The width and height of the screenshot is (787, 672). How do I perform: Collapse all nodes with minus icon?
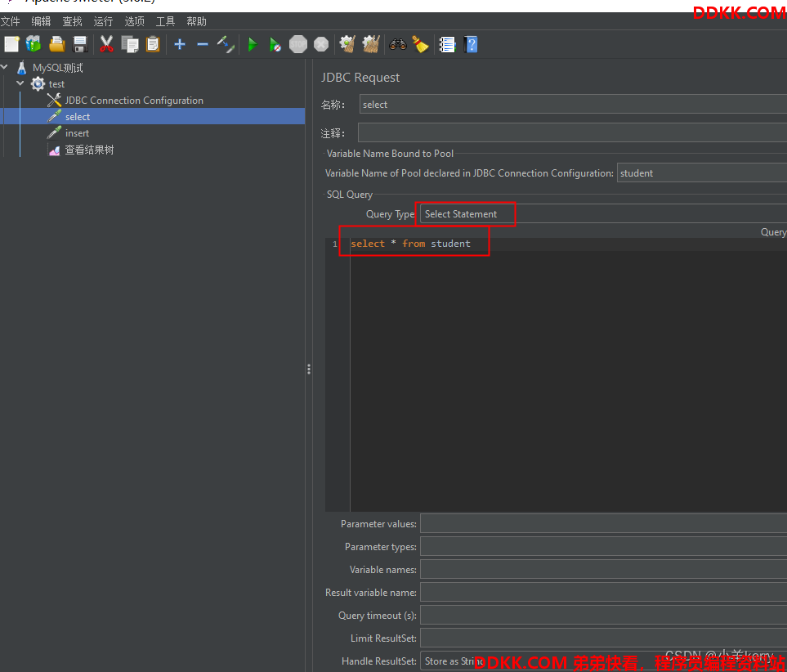pos(203,44)
